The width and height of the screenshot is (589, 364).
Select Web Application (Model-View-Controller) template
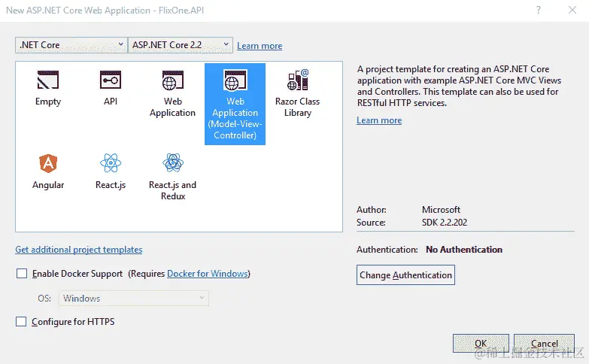coord(235,104)
